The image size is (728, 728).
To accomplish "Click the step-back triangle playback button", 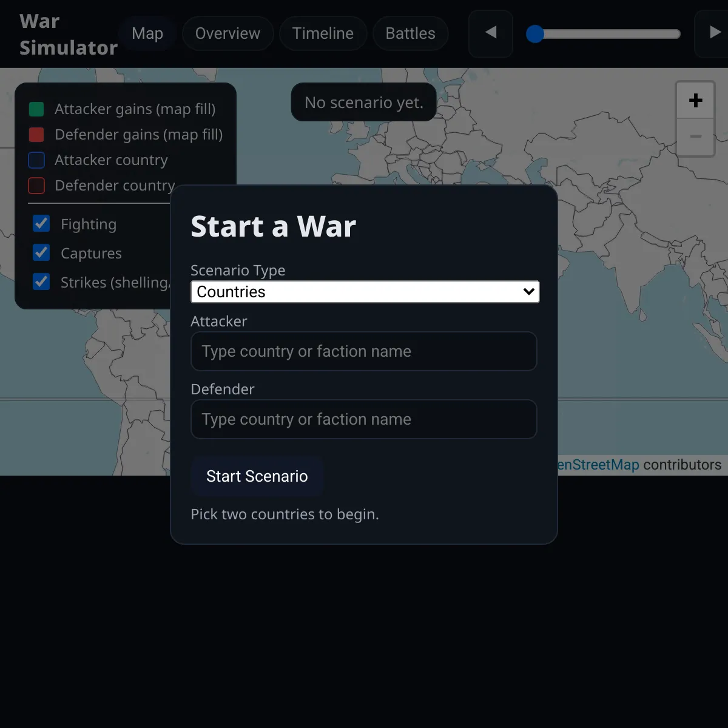I will pos(491,33).
